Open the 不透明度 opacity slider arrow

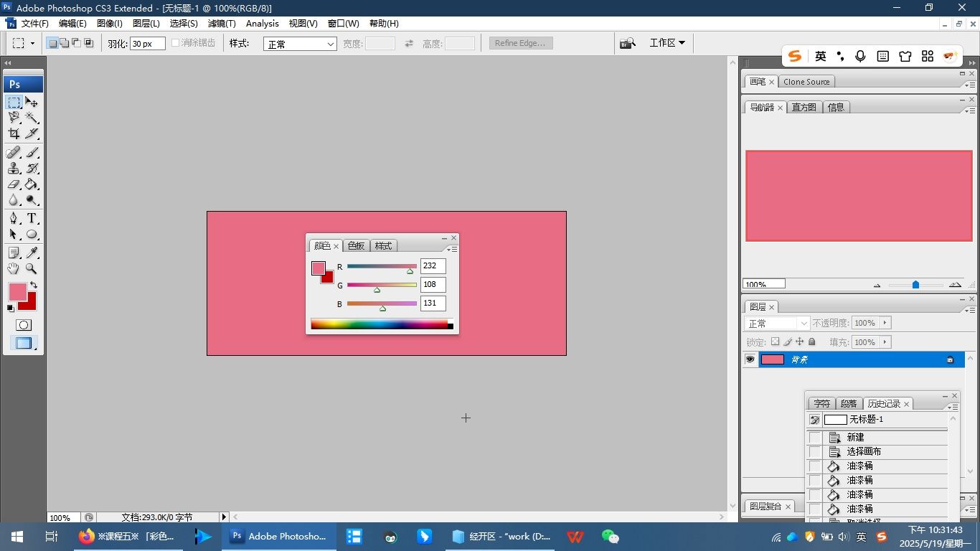[885, 324]
